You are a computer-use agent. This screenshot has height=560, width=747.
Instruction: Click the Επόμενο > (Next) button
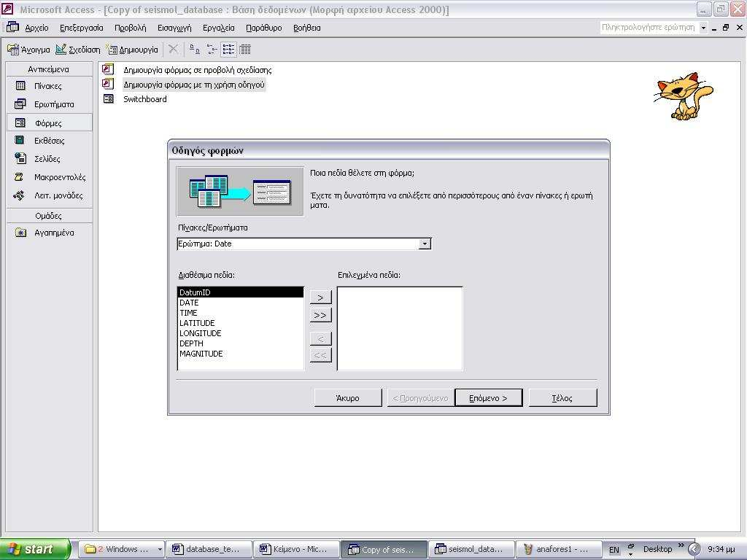488,398
